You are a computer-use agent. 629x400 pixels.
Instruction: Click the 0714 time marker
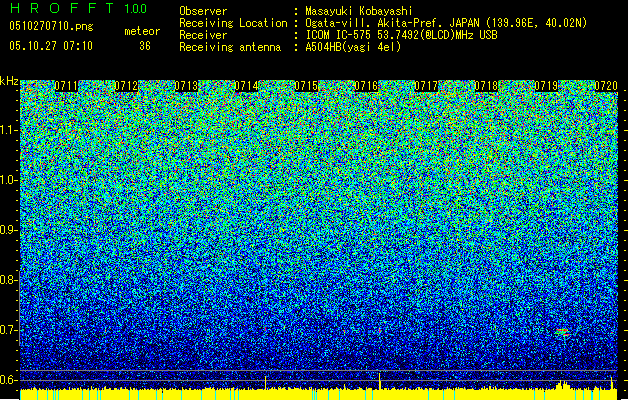pyautogui.click(x=246, y=86)
